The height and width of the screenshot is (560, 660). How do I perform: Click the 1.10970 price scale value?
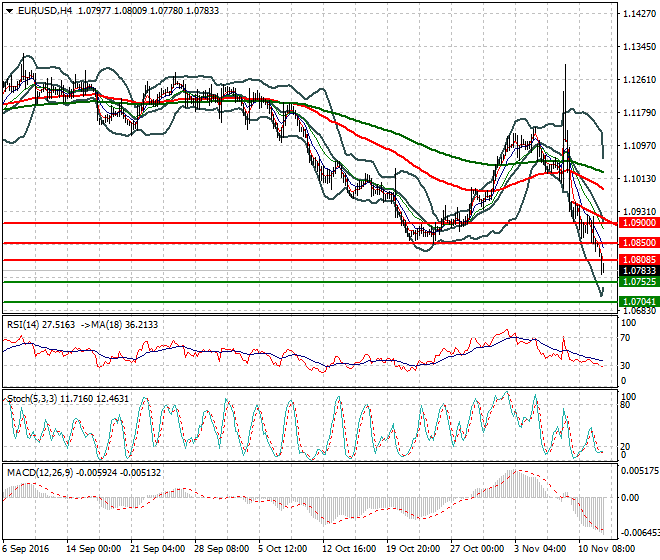tap(639, 146)
